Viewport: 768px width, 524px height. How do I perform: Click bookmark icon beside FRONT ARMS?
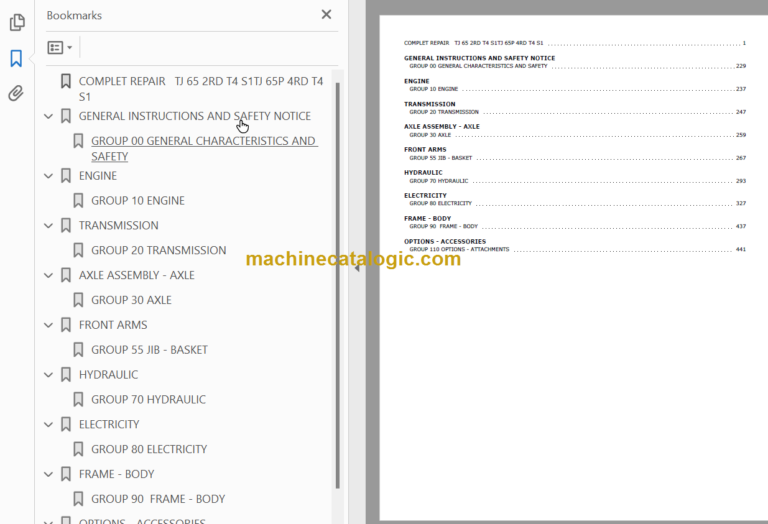[66, 325]
